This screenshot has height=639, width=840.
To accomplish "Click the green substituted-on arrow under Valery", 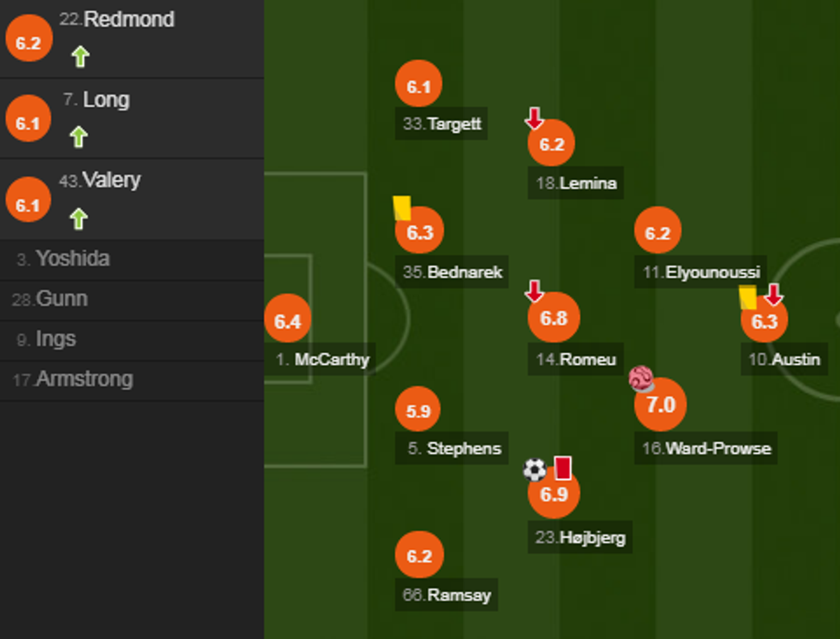I will pyautogui.click(x=78, y=218).
